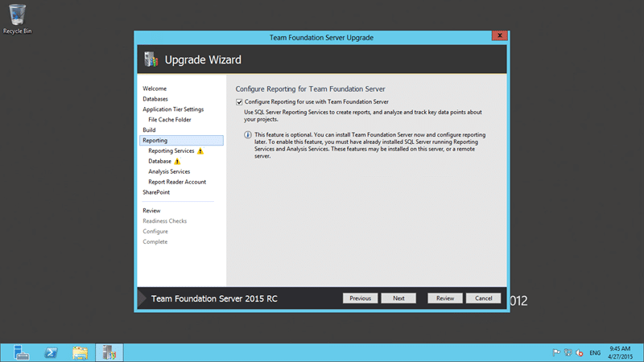Select Team Foundation Server taskbar button
Viewport: 644px width, 362px height.
tap(109, 352)
